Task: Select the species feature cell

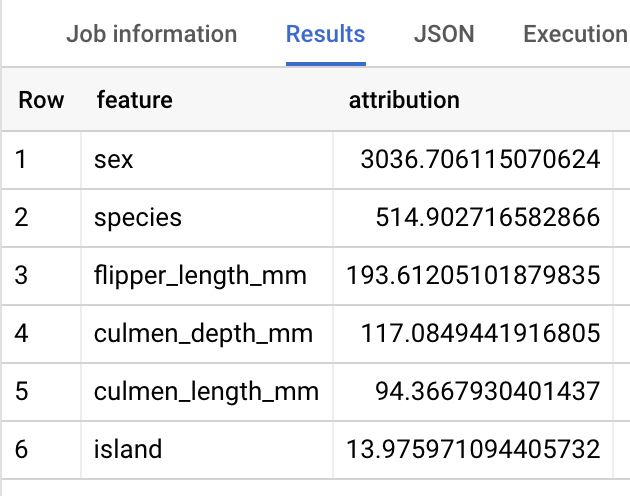Action: pos(138,217)
